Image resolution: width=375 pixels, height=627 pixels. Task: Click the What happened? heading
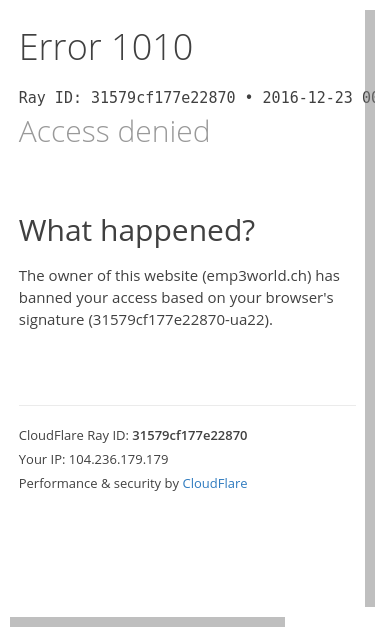(137, 231)
